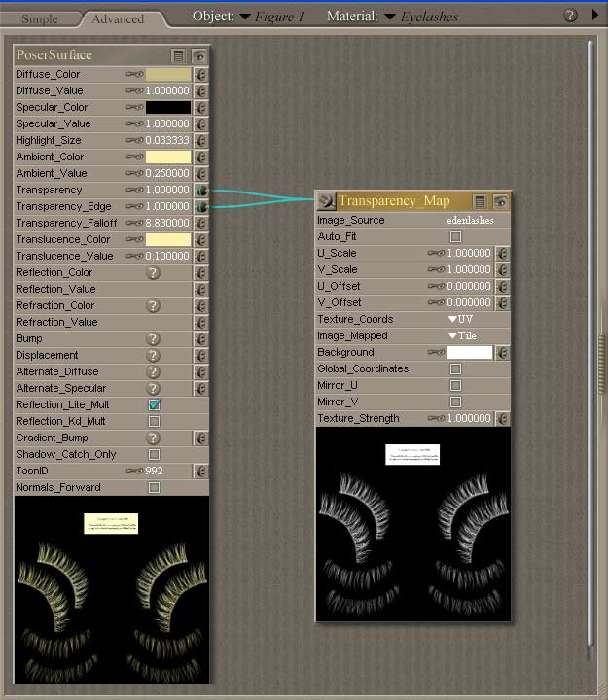
Task: Click the Bump row plug connector icon
Action: (x=201, y=339)
